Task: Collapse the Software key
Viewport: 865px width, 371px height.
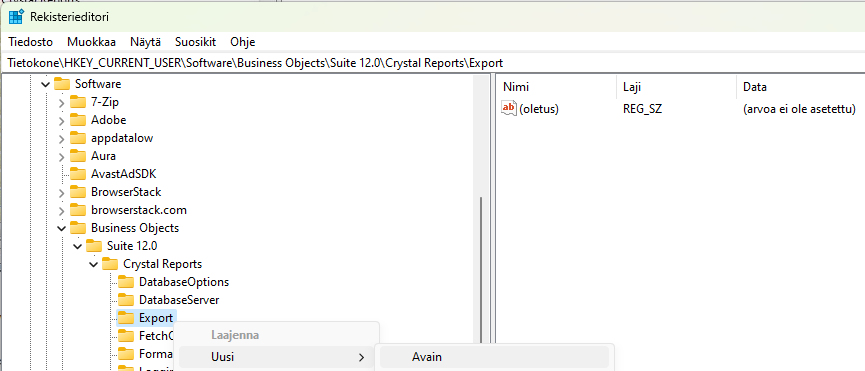Action: coord(45,84)
